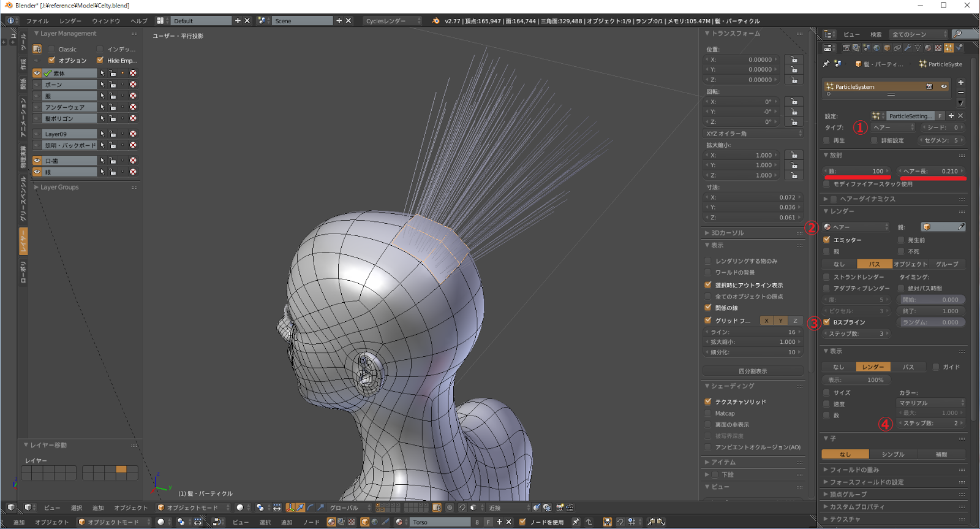Screen dimensions: 980x529
Task: Open the ウィンドウ menu
Action: [x=106, y=21]
